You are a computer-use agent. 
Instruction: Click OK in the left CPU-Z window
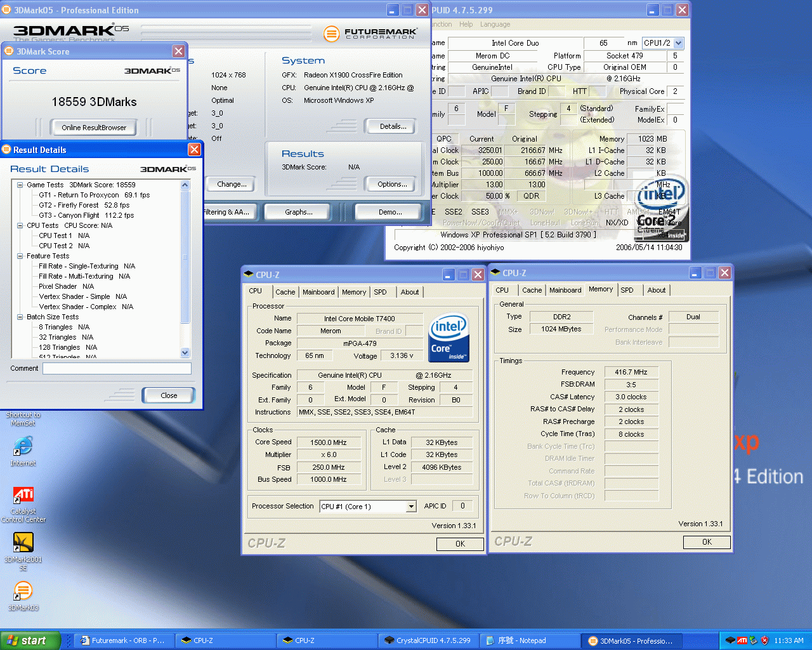point(460,544)
